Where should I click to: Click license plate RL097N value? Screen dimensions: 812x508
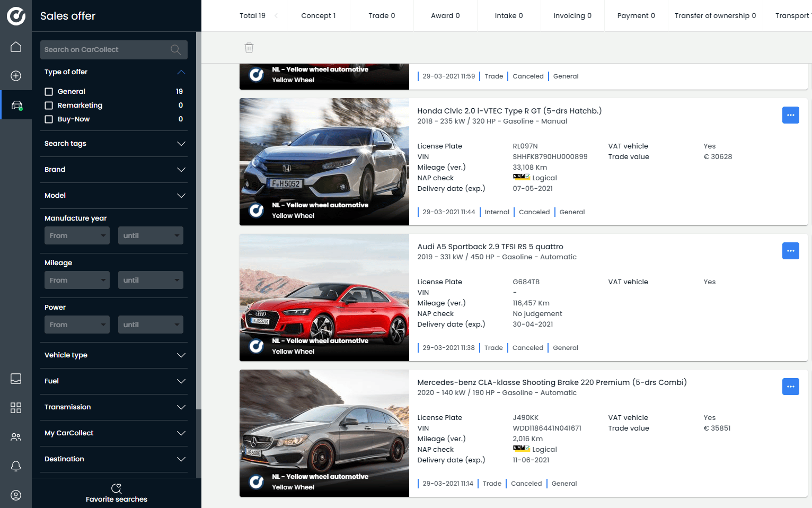coord(525,146)
